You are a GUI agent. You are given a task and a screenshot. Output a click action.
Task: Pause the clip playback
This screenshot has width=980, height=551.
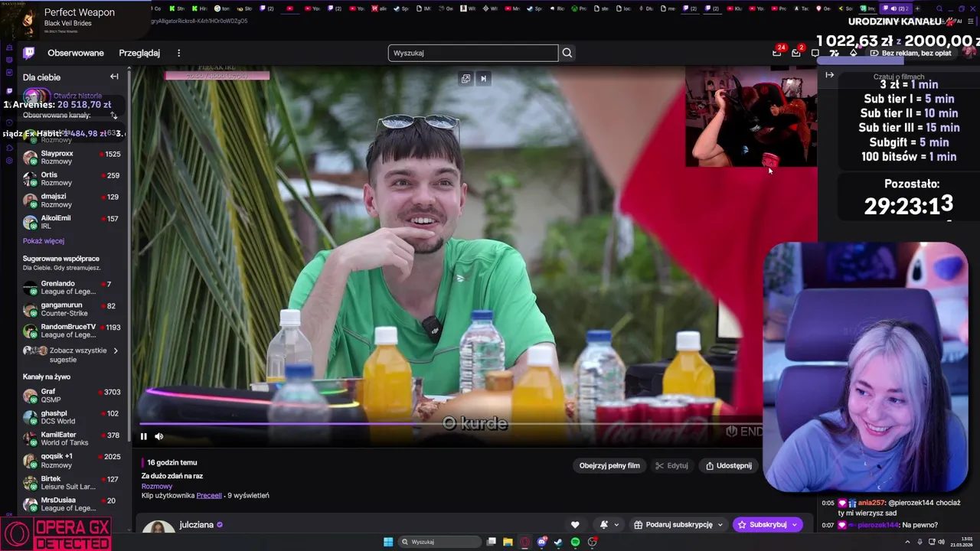point(143,436)
